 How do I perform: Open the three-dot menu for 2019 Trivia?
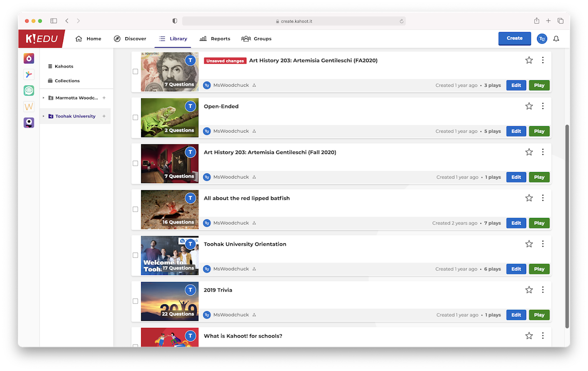543,290
